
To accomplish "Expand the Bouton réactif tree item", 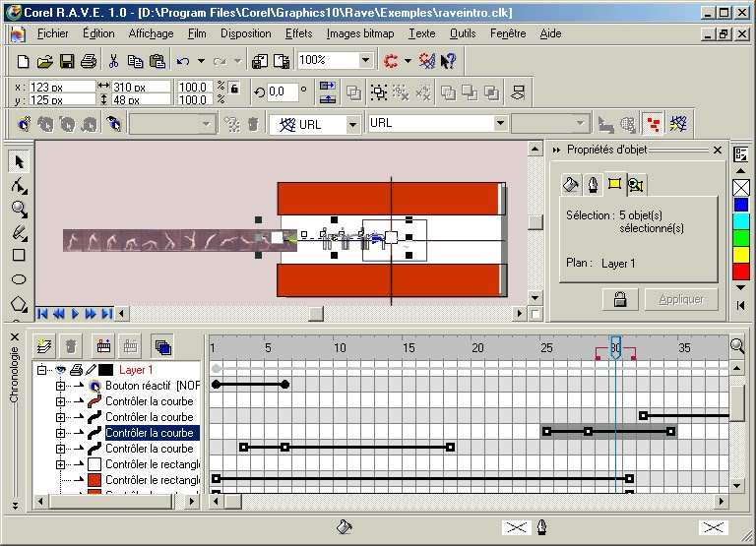I will tap(60, 386).
